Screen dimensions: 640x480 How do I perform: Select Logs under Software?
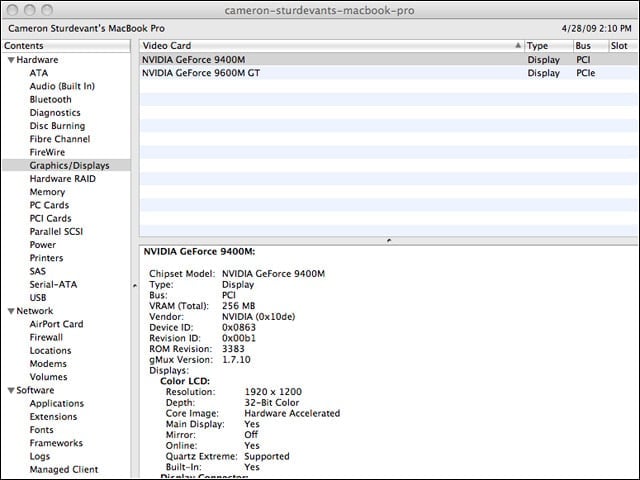pos(40,456)
